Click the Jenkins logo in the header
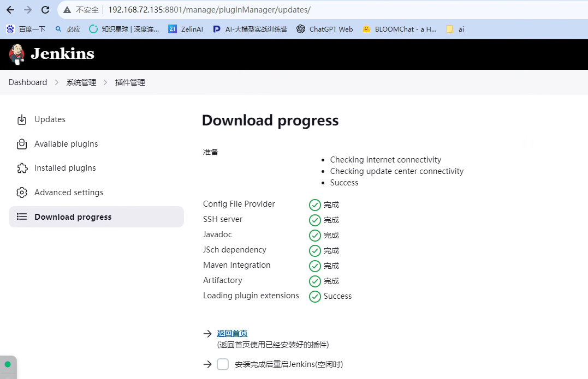This screenshot has width=588, height=379. tap(16, 54)
